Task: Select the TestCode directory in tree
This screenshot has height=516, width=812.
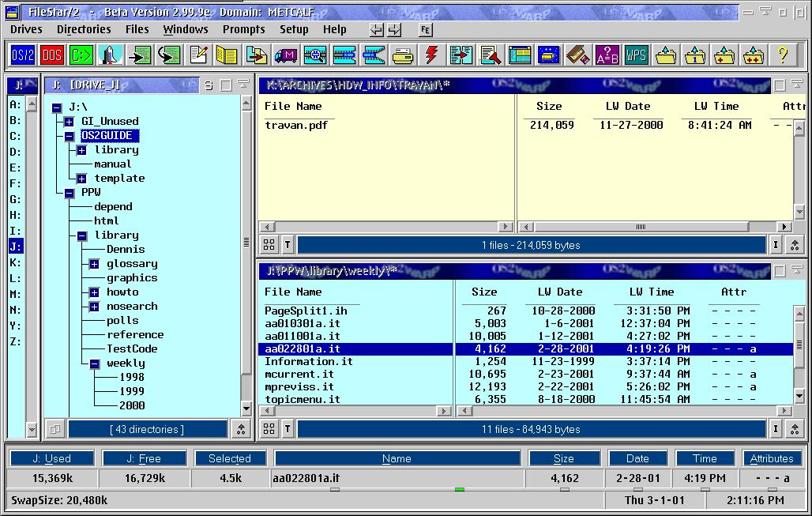Action: [132, 348]
